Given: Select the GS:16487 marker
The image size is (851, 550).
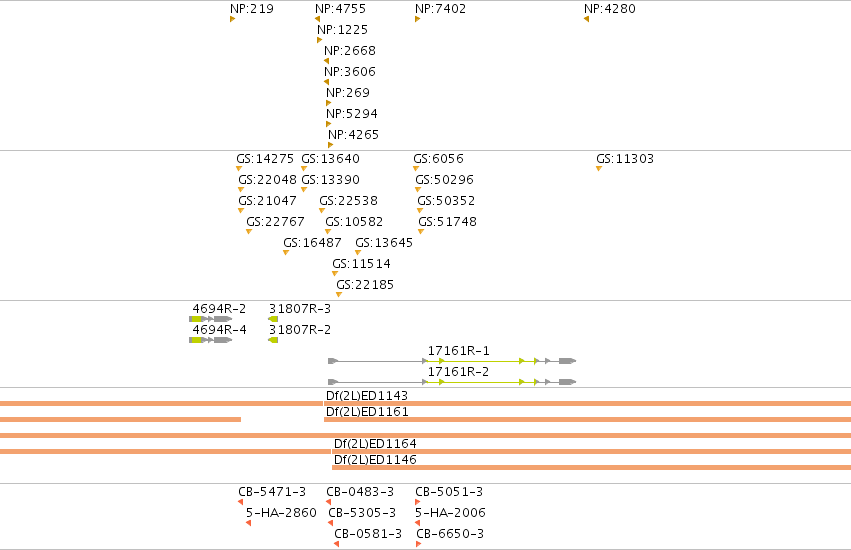Looking at the screenshot, I should tap(286, 252).
